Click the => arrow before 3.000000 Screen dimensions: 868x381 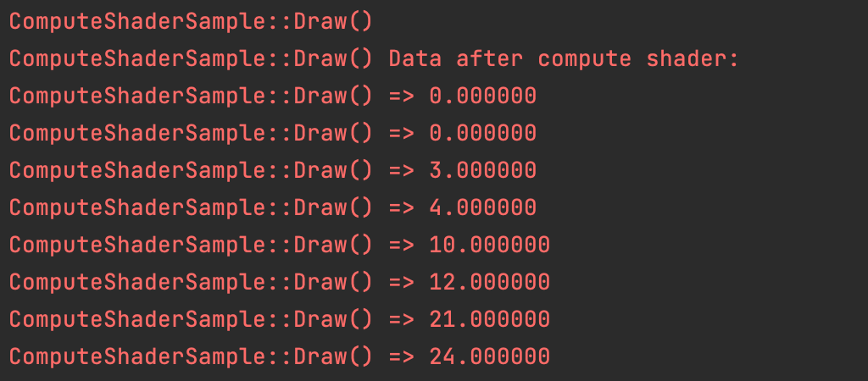pos(402,171)
